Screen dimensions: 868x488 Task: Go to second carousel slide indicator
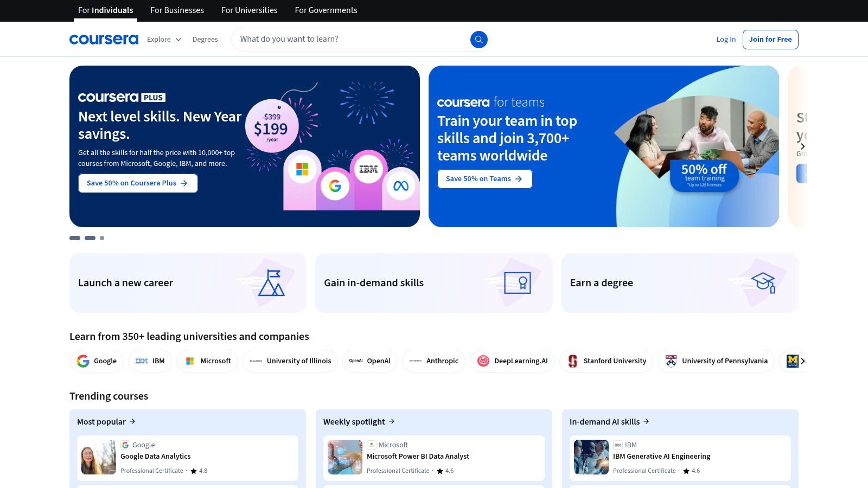(x=90, y=238)
